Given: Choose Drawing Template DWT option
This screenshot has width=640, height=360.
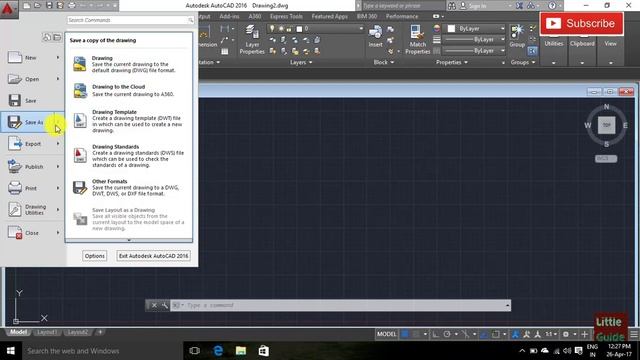Looking at the screenshot, I should tap(129, 121).
